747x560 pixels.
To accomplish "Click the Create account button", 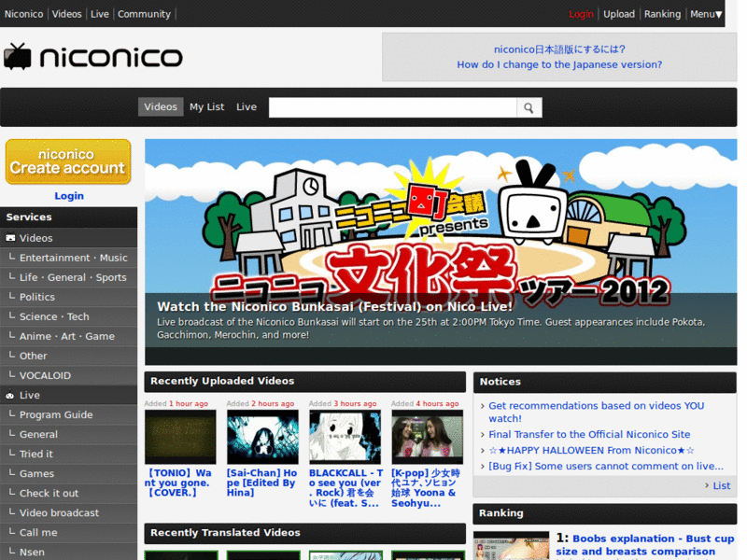I will 68,161.
